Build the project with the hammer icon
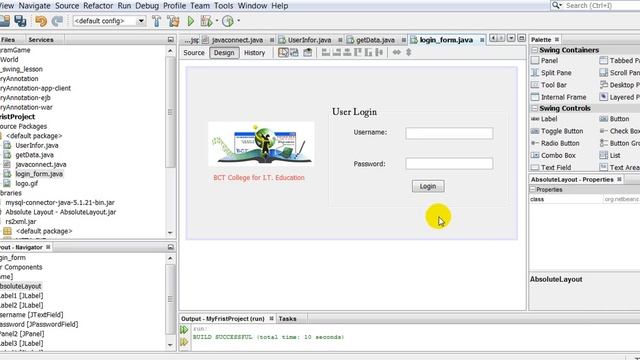The width and height of the screenshot is (640, 360). click(156, 21)
